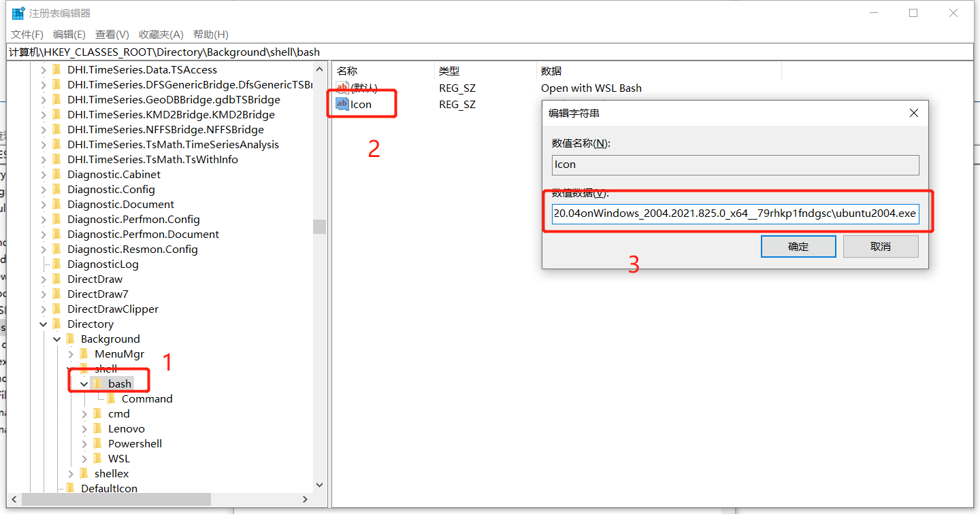Click the shellex folder icon

tap(84, 473)
